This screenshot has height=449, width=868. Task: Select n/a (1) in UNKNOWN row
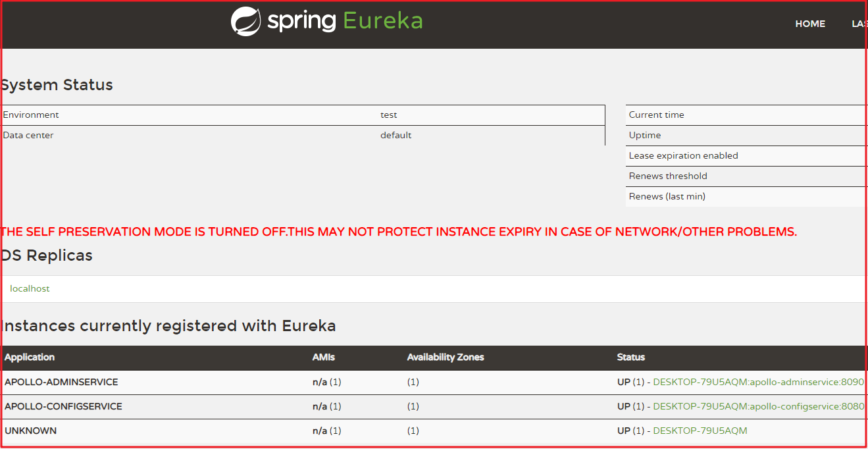[x=327, y=431]
